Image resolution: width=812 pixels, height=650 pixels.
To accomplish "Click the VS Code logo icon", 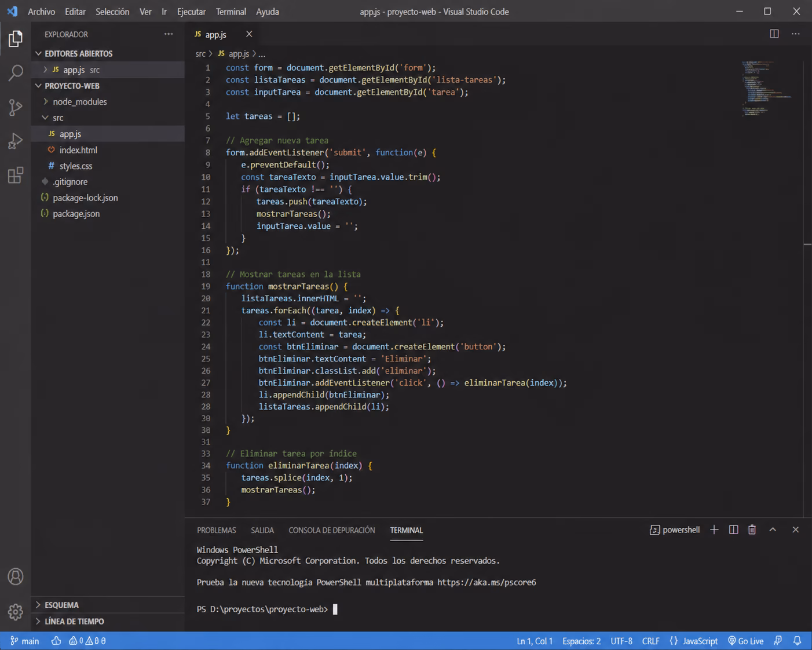I will click(12, 12).
